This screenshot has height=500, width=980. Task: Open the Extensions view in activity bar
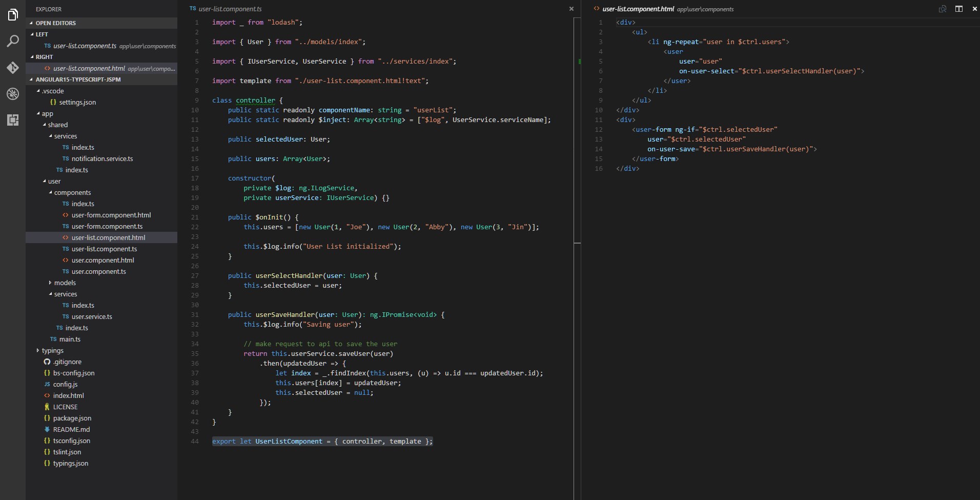pos(13,120)
